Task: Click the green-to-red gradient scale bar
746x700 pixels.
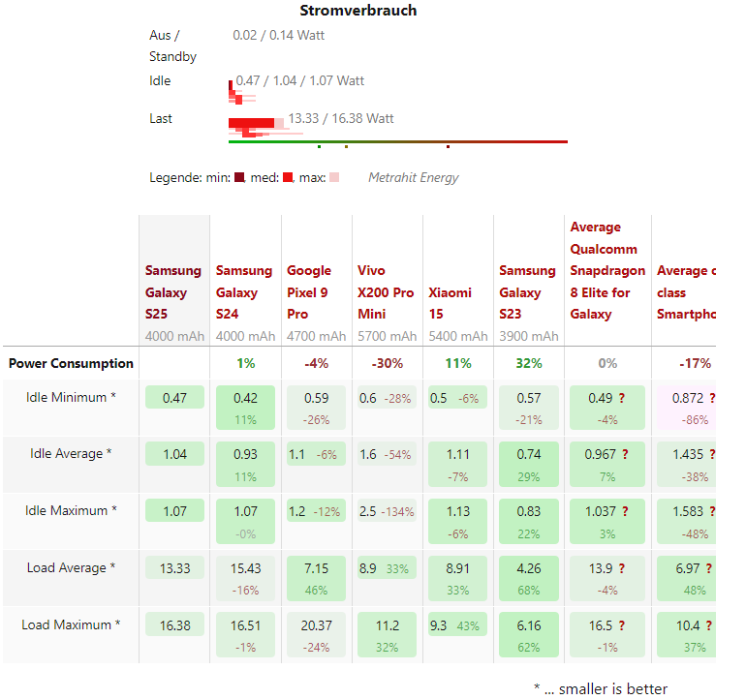Action: 398,141
